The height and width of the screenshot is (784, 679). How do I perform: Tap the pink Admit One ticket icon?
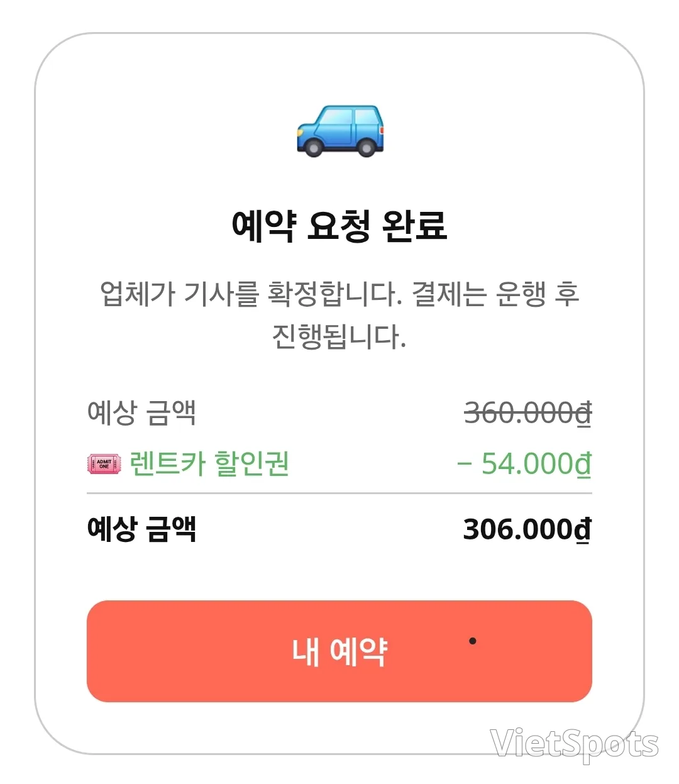click(104, 464)
